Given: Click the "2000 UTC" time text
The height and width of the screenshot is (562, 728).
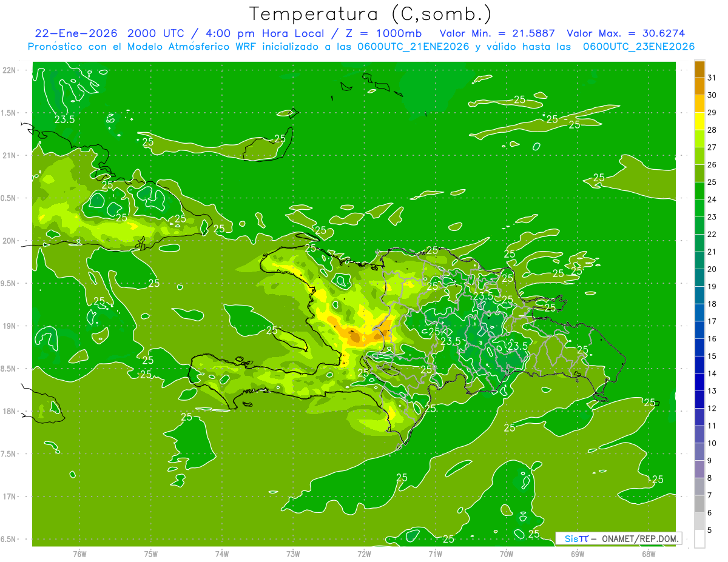Looking at the screenshot, I should 155,33.
